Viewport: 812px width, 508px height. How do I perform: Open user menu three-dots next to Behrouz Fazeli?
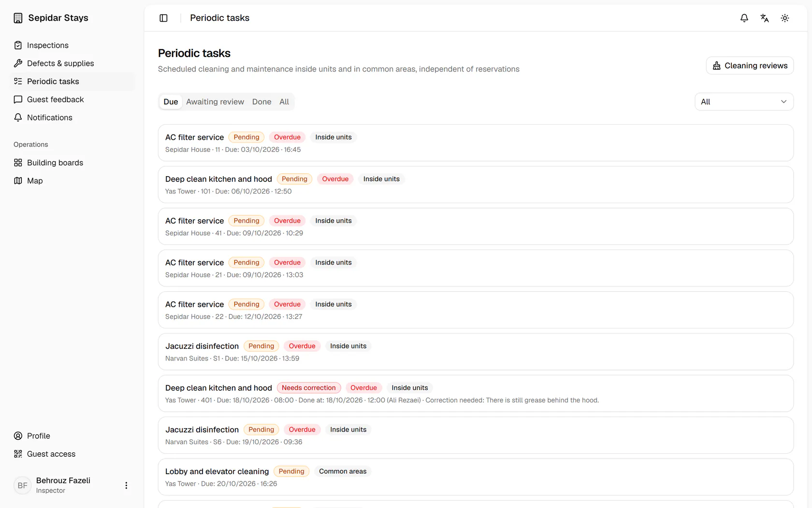click(126, 485)
